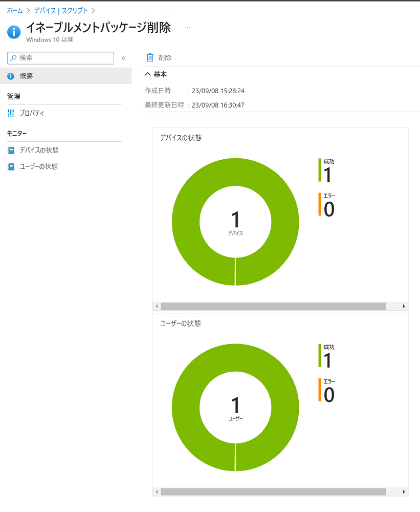This screenshot has height=512, width=420.
Task: Select 概要 in the left menu
Action: 27,76
